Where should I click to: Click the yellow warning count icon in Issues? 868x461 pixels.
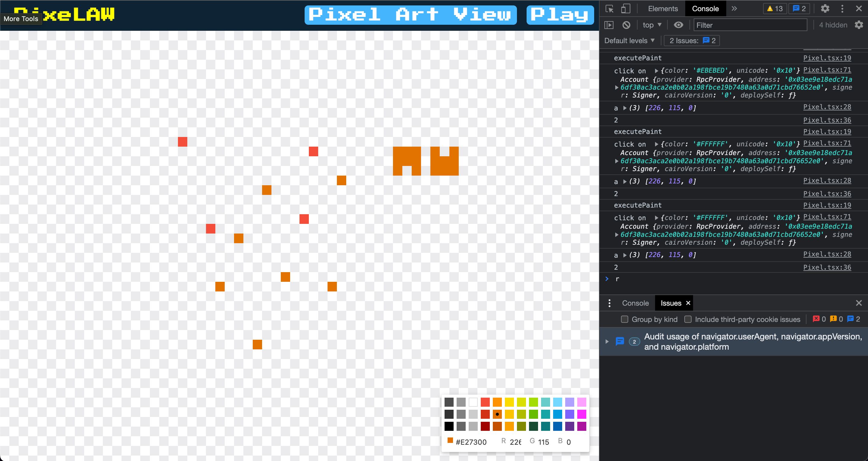833,319
